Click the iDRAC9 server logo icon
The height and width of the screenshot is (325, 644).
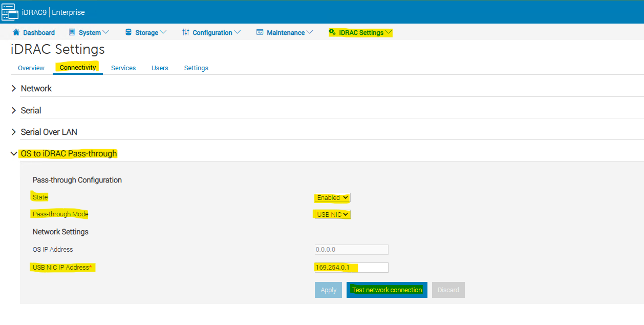pos(10,12)
